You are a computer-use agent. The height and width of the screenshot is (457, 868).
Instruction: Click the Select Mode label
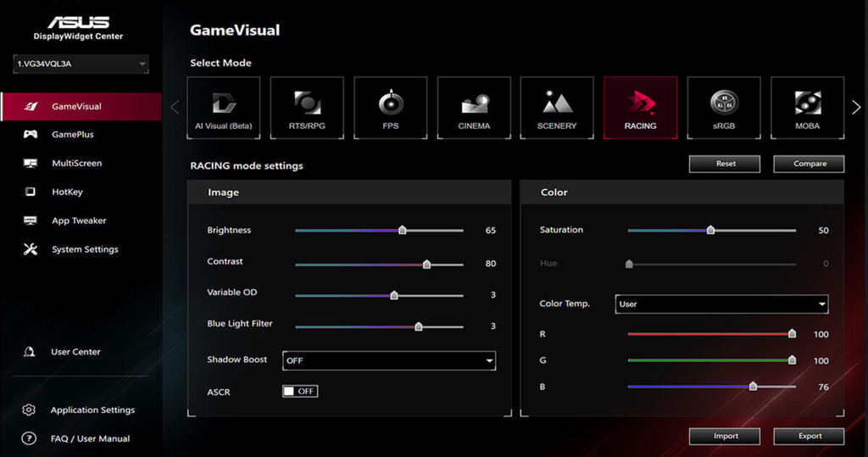click(x=220, y=63)
